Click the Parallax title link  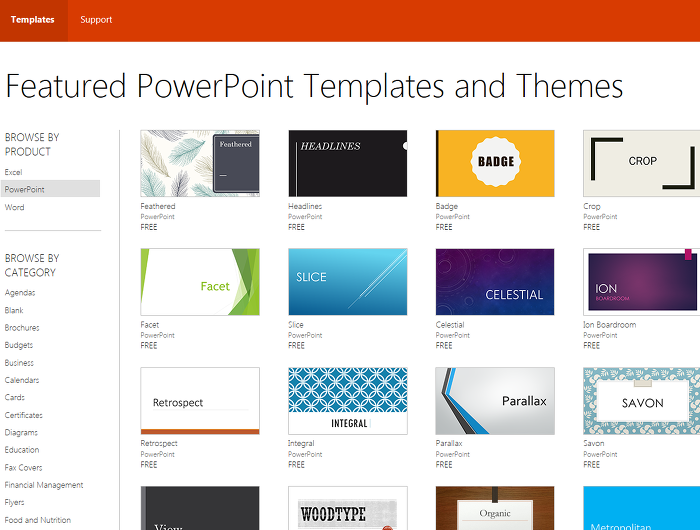tap(449, 443)
